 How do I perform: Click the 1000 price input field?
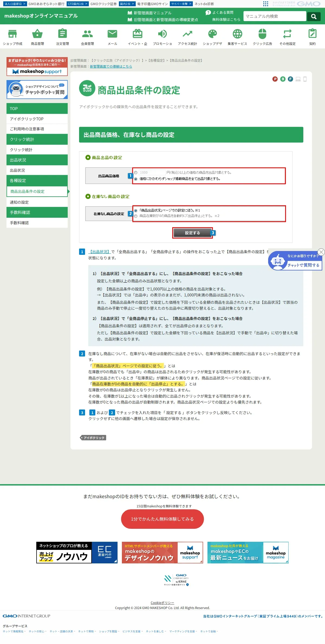pyautogui.click(x=152, y=172)
